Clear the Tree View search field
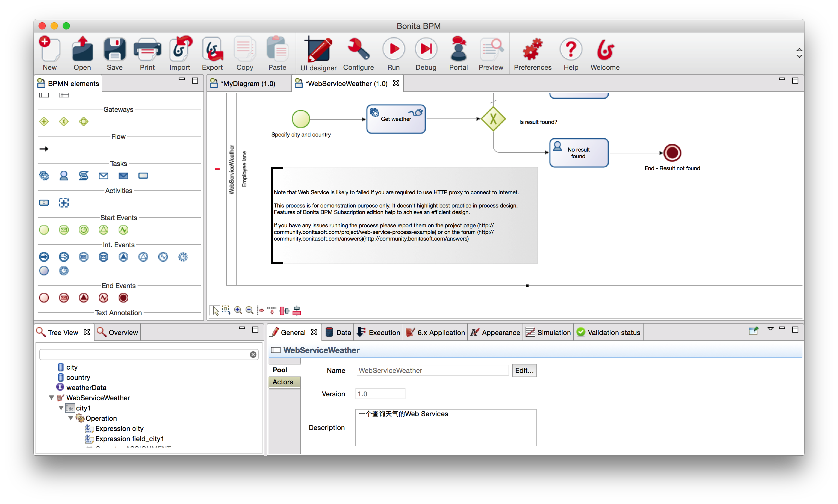The height and width of the screenshot is (504, 838). point(253,355)
